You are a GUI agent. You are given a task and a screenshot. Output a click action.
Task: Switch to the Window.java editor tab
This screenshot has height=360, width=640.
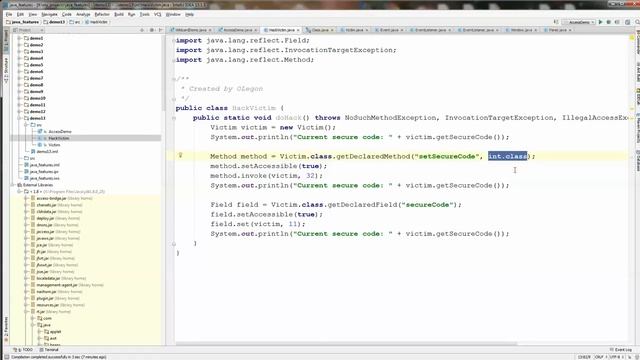coord(521,30)
